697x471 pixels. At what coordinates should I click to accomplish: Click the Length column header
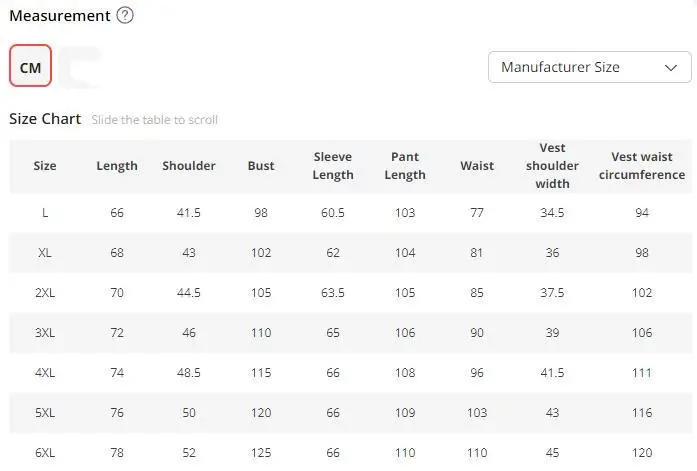coord(117,166)
